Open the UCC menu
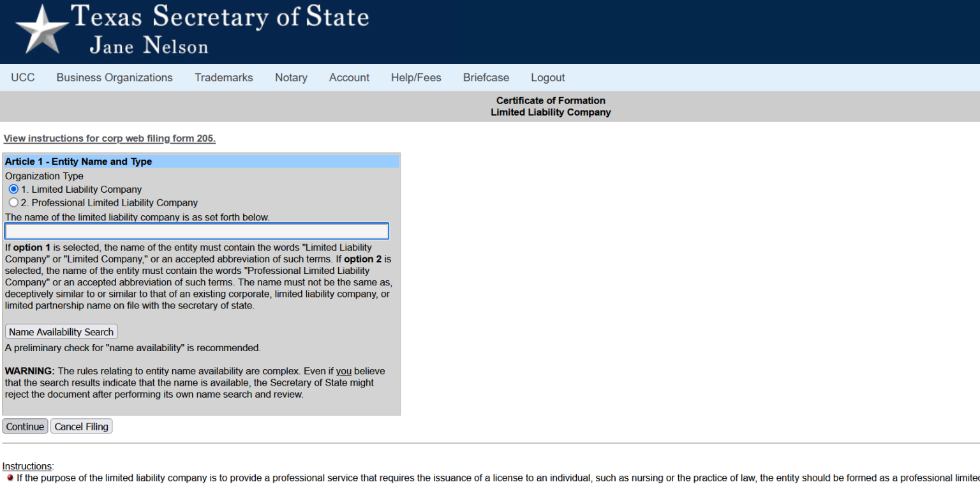This screenshot has width=980, height=491. (x=22, y=77)
